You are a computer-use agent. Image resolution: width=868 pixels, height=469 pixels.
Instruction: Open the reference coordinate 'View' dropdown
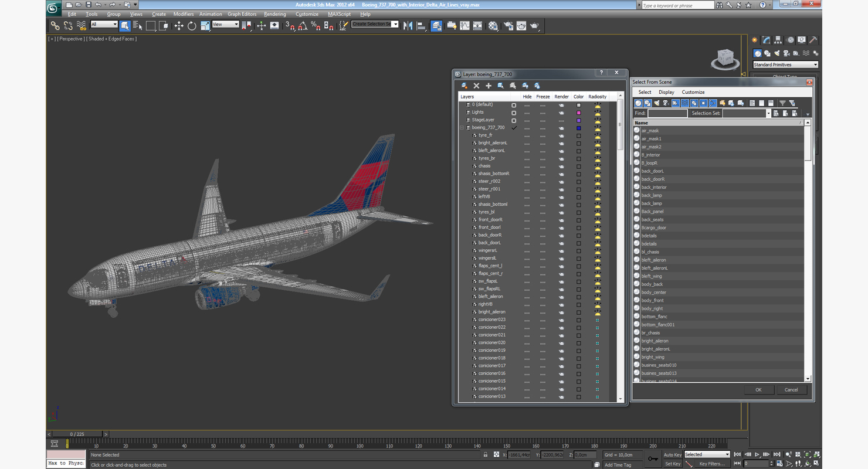point(225,25)
